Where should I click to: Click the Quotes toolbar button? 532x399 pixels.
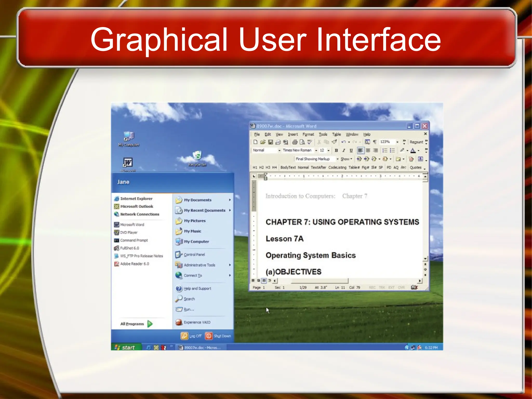(416, 168)
